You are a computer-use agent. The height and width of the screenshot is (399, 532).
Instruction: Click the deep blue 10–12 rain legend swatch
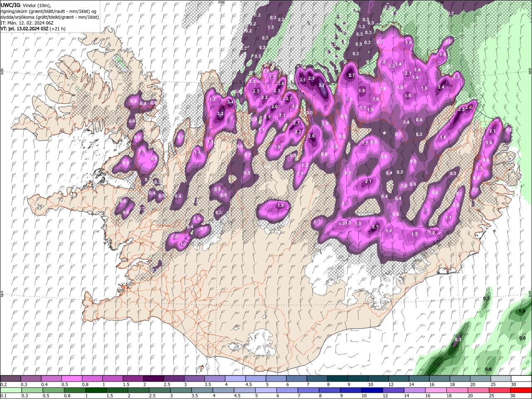click(x=372, y=390)
